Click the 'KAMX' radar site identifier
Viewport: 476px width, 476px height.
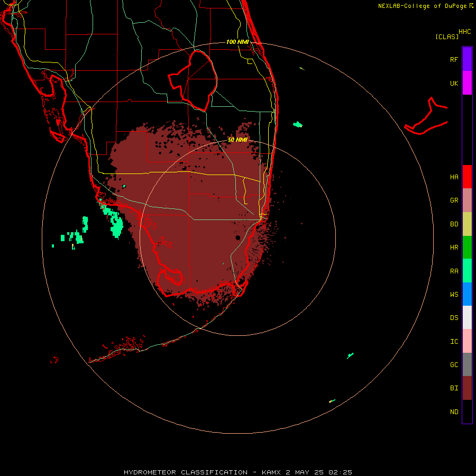[x=271, y=472]
